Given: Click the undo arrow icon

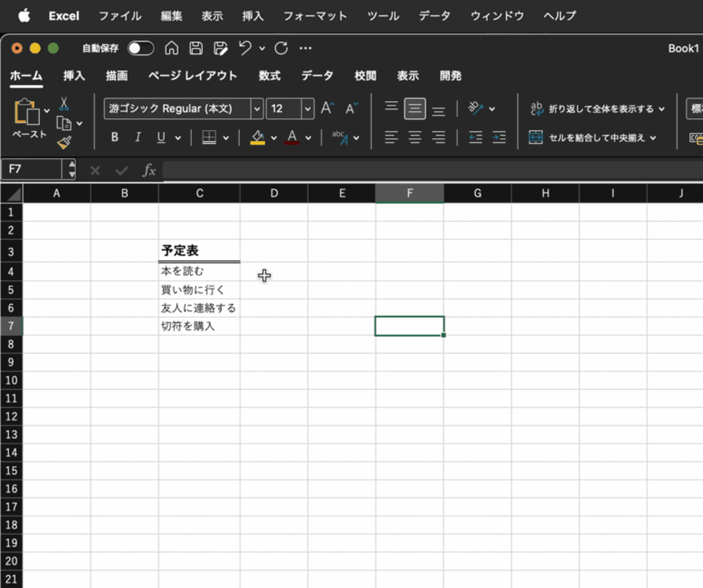Looking at the screenshot, I should click(x=245, y=48).
